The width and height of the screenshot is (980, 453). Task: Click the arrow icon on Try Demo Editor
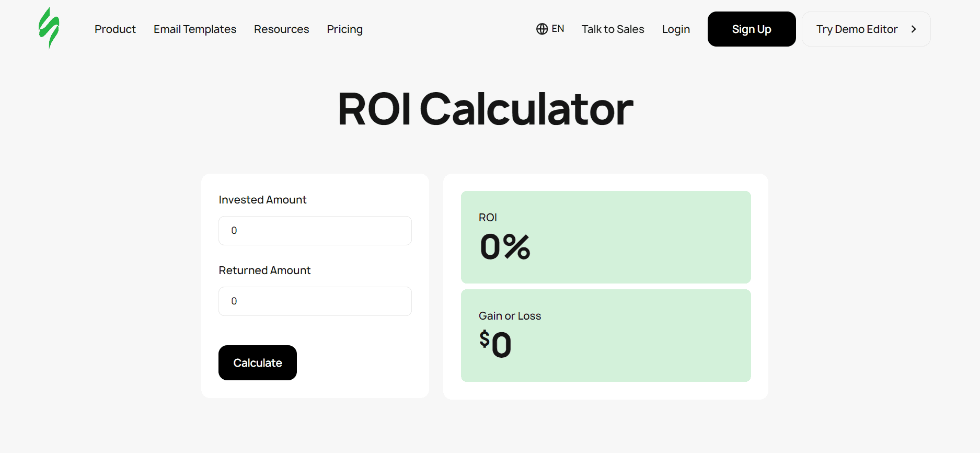(x=914, y=29)
